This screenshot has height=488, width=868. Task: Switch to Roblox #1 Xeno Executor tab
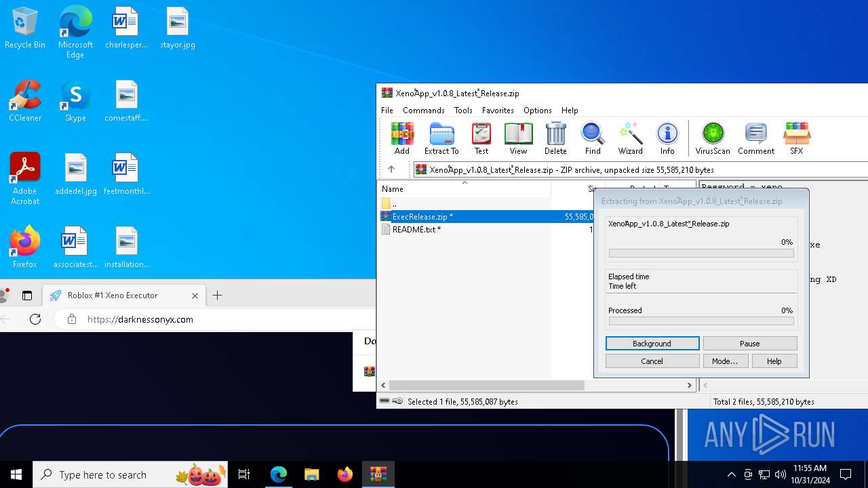(x=125, y=296)
